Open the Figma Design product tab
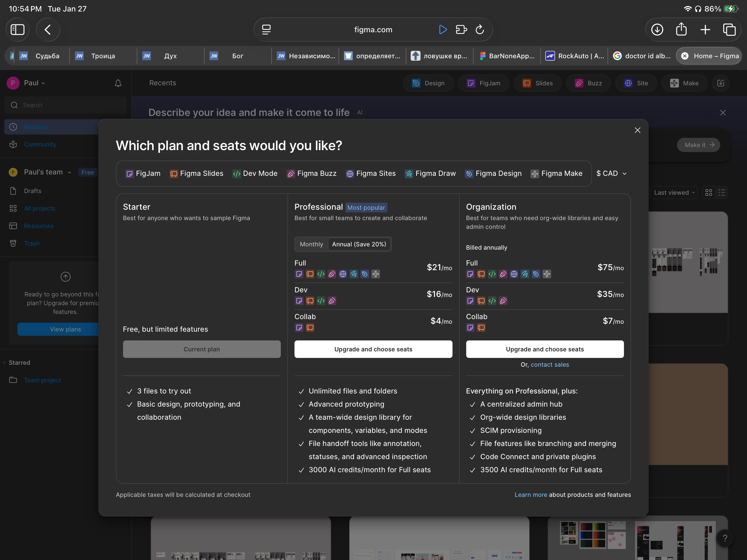Image resolution: width=747 pixels, height=560 pixels. coord(493,173)
